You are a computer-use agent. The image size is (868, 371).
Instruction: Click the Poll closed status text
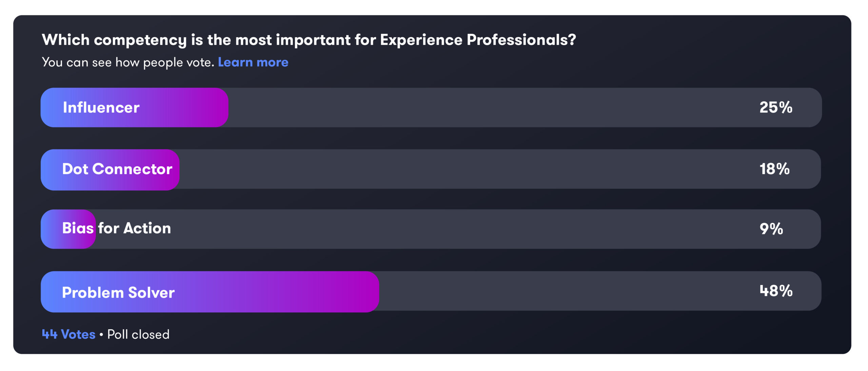(138, 334)
